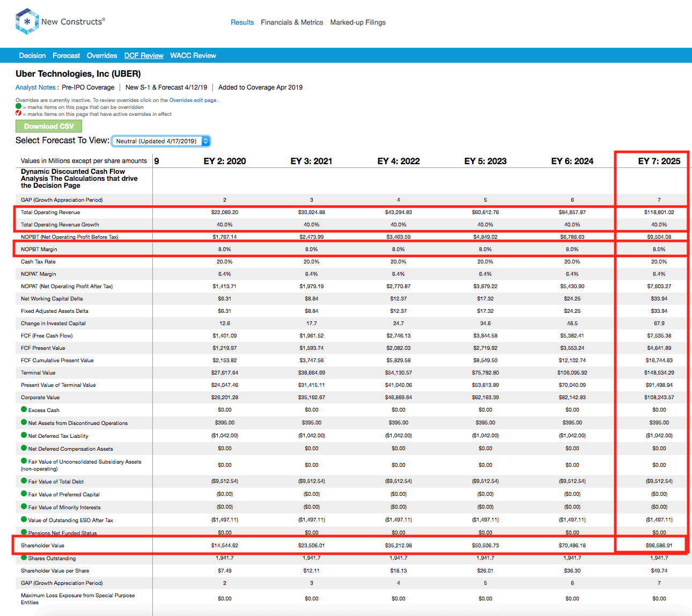692x616 pixels.
Task: Open Marked-up Filings tab
Action: click(358, 23)
